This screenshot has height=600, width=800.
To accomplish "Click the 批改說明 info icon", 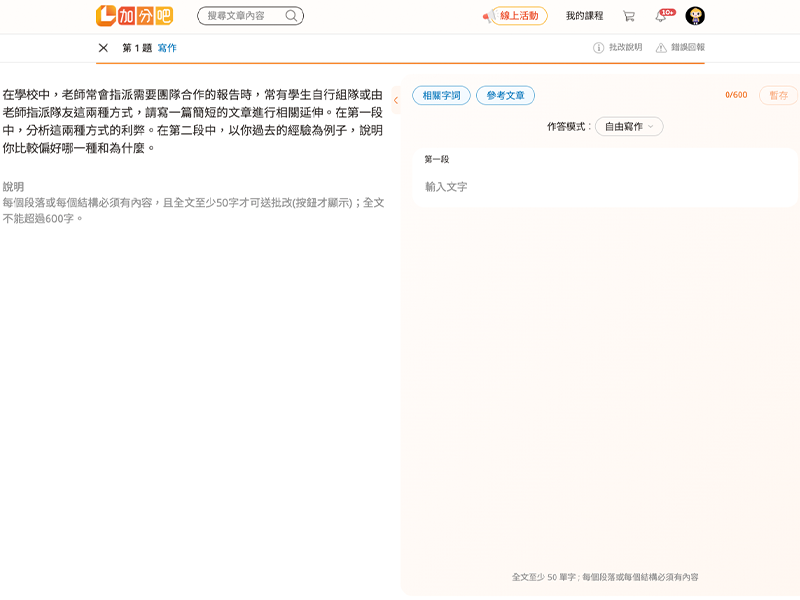I will (598, 48).
